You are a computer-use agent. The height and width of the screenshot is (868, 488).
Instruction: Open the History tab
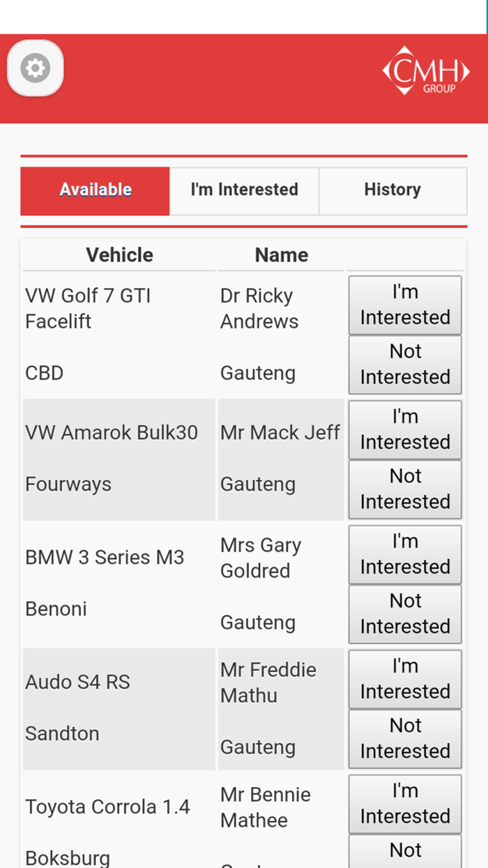392,190
